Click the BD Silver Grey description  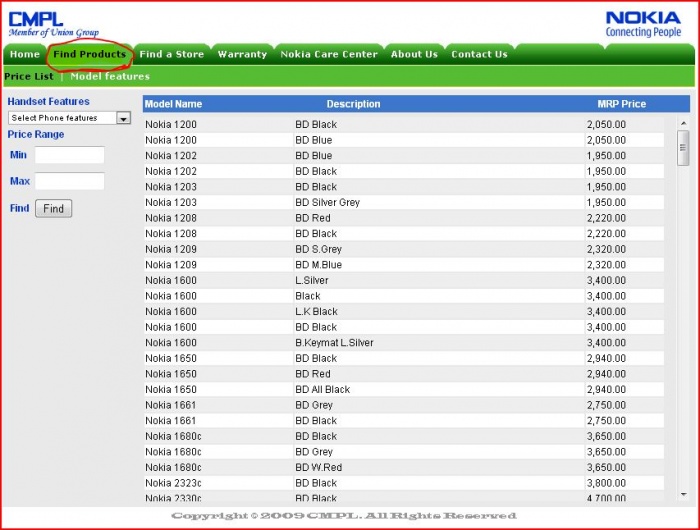(327, 203)
